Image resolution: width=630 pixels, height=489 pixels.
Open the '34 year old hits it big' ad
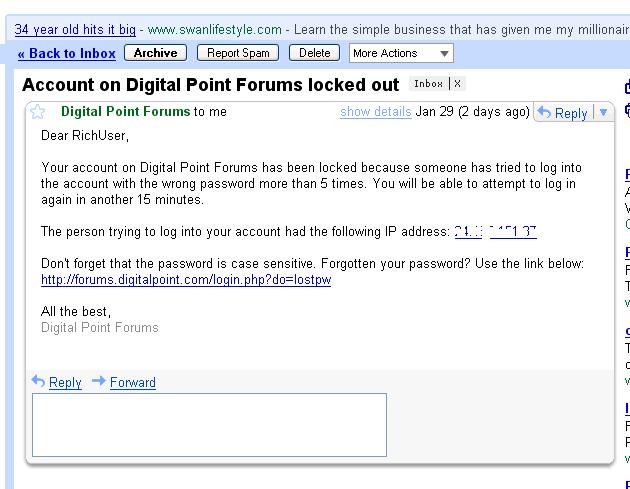click(x=75, y=29)
